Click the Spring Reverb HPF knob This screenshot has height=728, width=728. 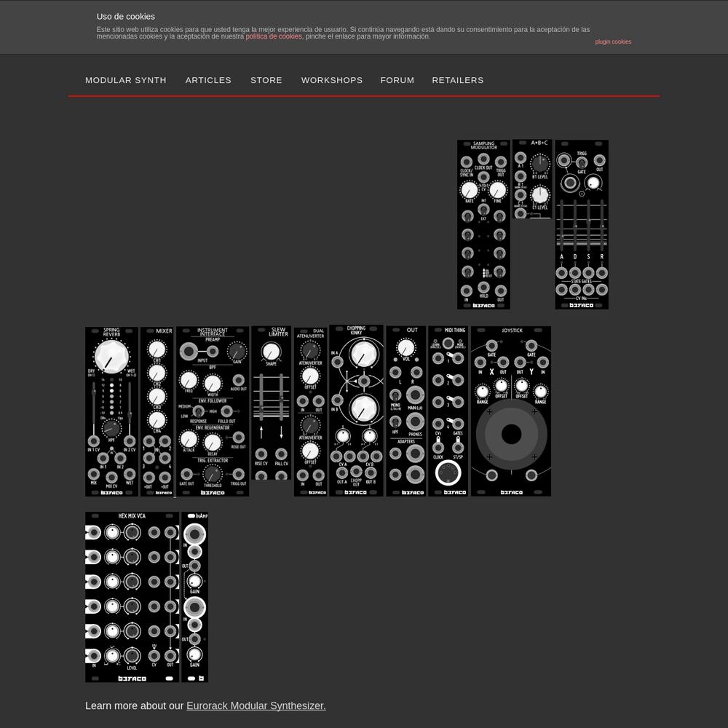(x=111, y=429)
